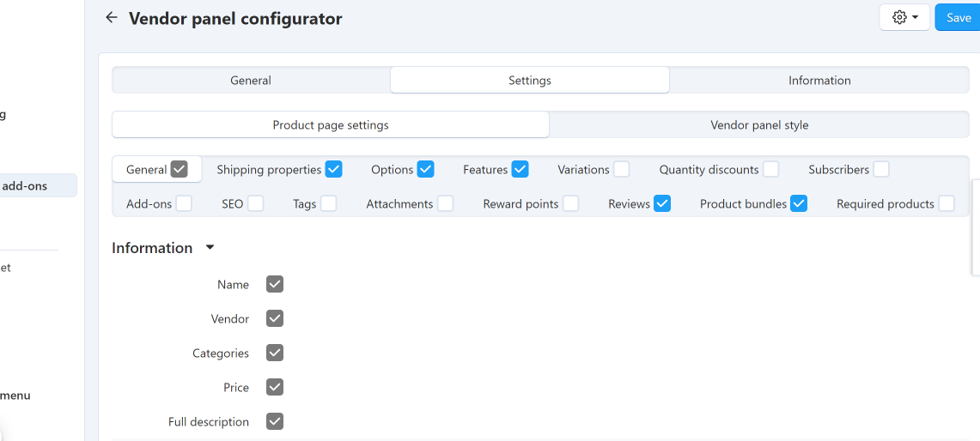The image size is (980, 441).
Task: Select Product page settings tab
Action: pos(331,125)
